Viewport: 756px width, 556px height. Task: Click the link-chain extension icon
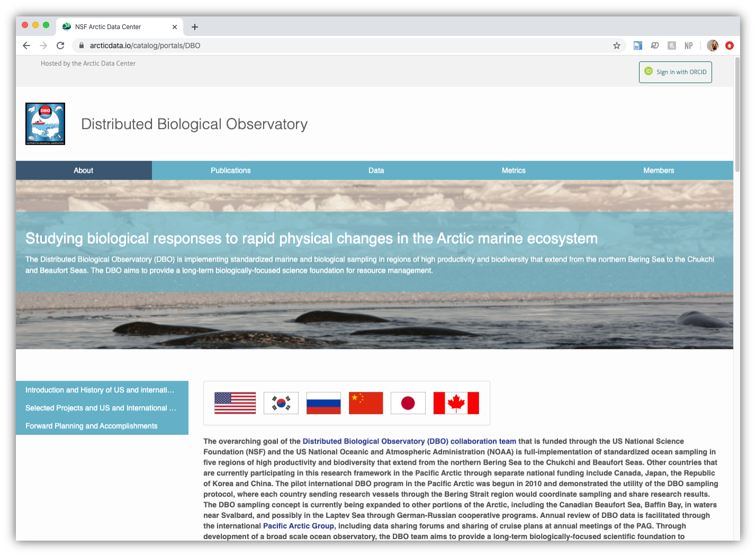[x=655, y=46]
